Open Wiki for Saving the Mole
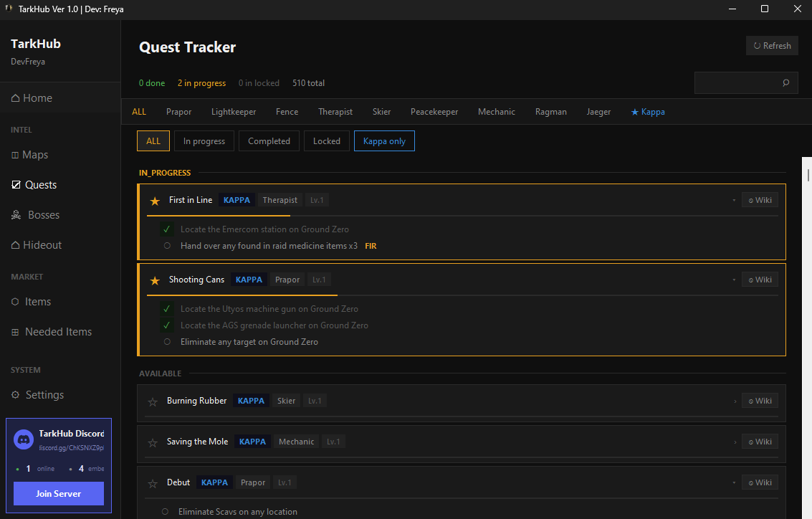 point(760,442)
